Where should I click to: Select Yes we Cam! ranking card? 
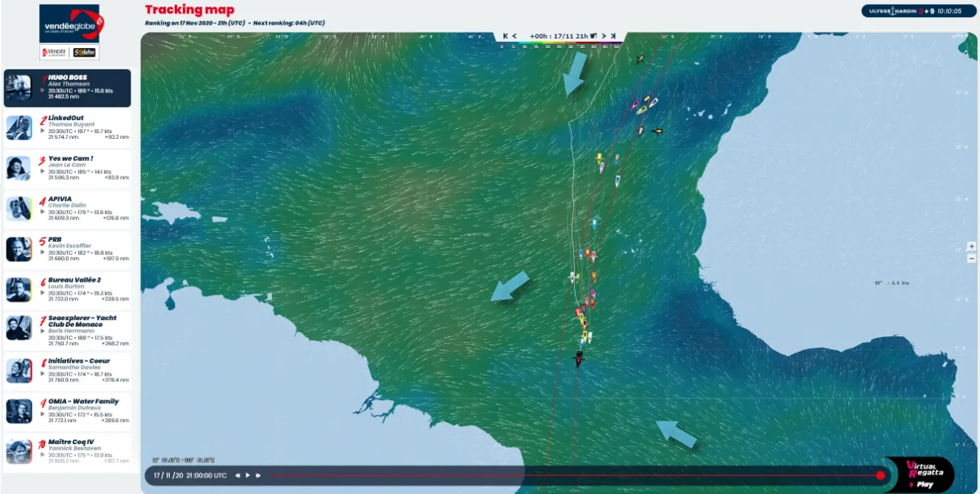tap(66, 168)
